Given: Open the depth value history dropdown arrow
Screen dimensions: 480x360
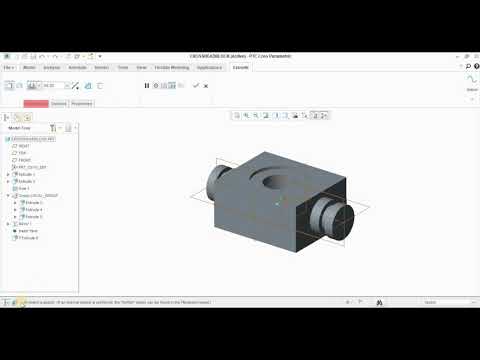Looking at the screenshot, I should (67, 86).
